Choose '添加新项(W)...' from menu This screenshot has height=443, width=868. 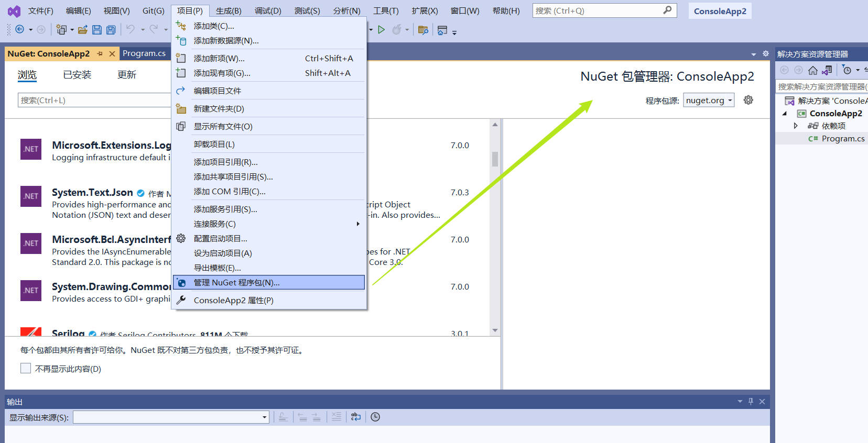pos(269,58)
